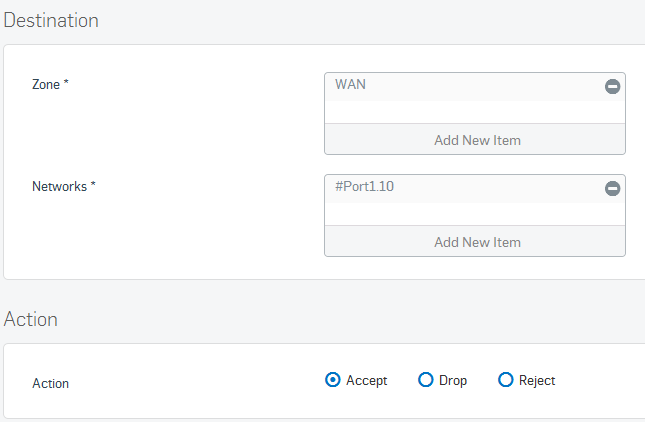Click the Accept label text

(367, 380)
